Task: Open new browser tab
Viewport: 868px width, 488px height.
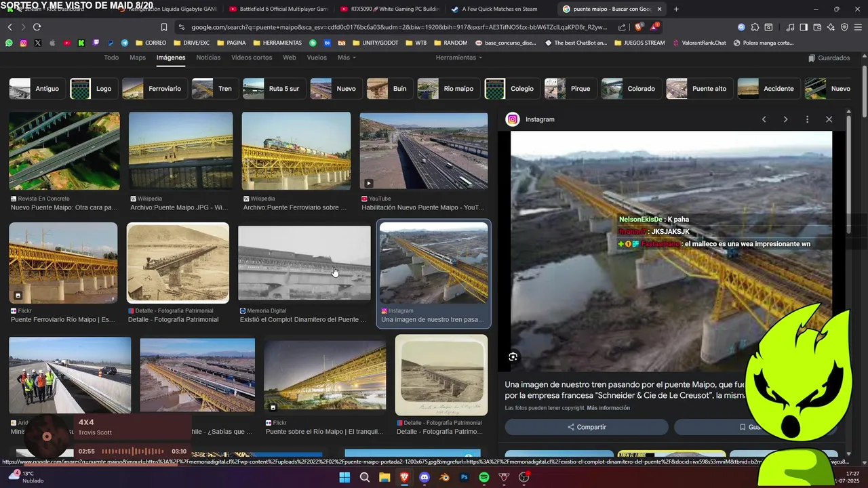Action: click(x=676, y=9)
